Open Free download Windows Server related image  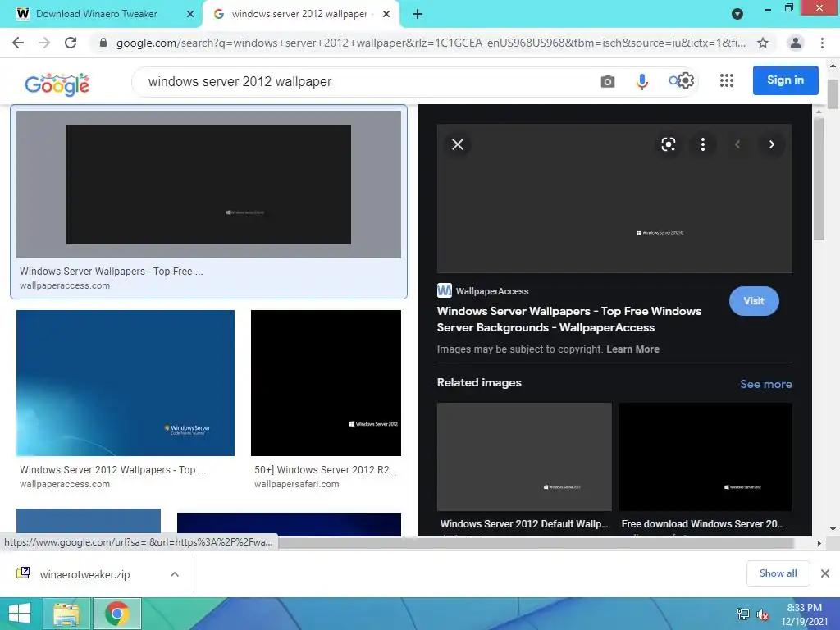click(705, 457)
